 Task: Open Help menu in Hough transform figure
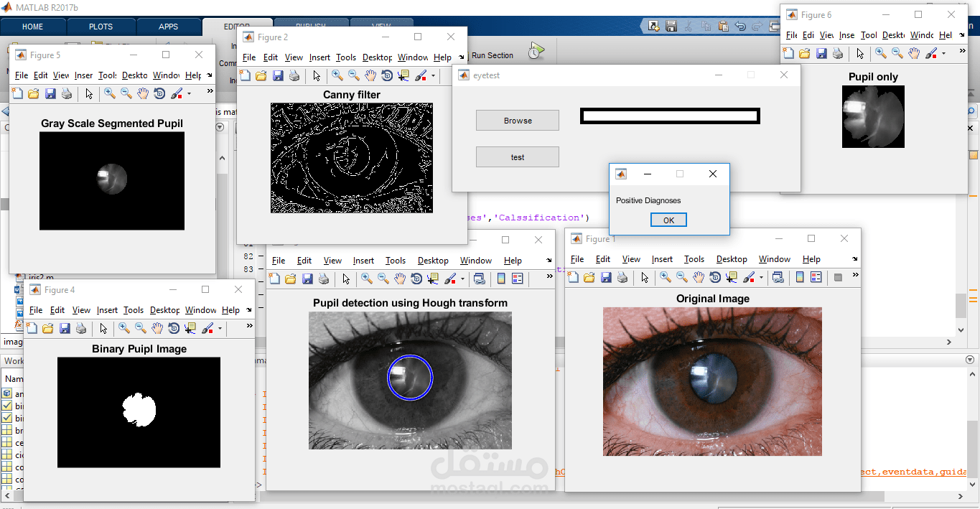513,261
